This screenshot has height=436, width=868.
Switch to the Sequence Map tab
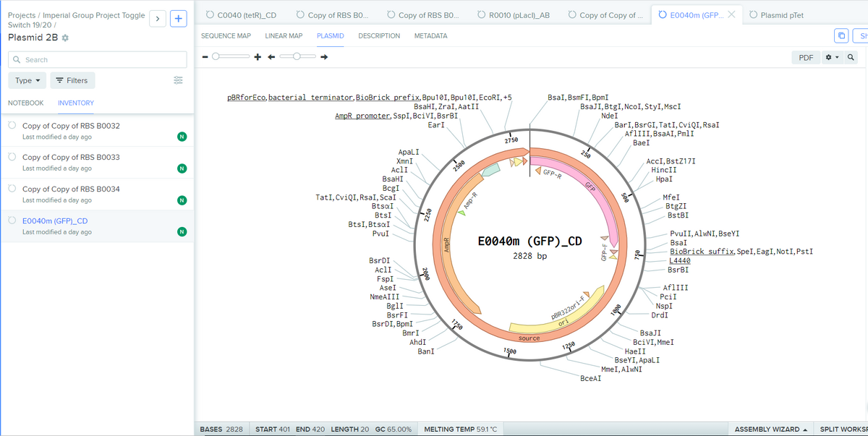(x=226, y=35)
